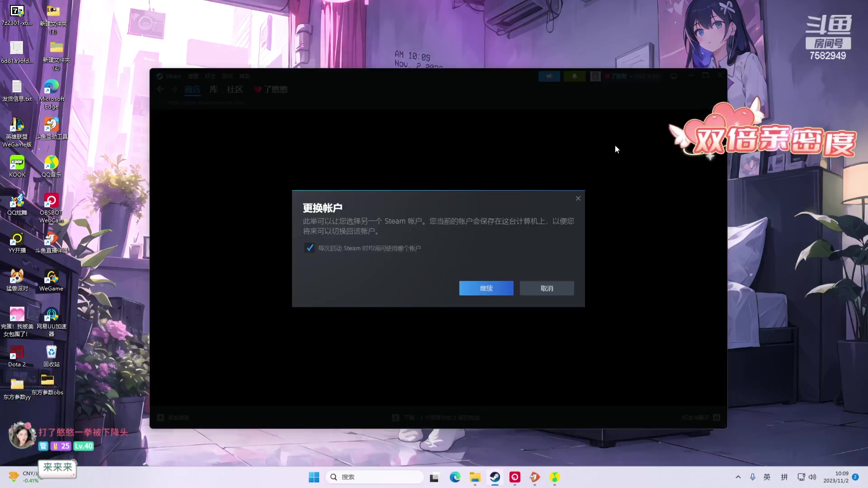The width and height of the screenshot is (868, 488).
Task: Open File Explorer from taskbar
Action: click(x=475, y=477)
